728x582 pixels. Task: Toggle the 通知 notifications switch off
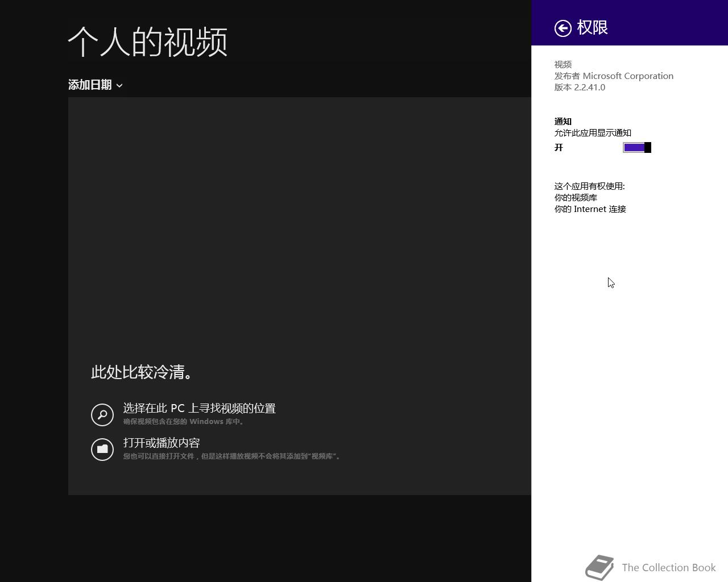(x=637, y=148)
